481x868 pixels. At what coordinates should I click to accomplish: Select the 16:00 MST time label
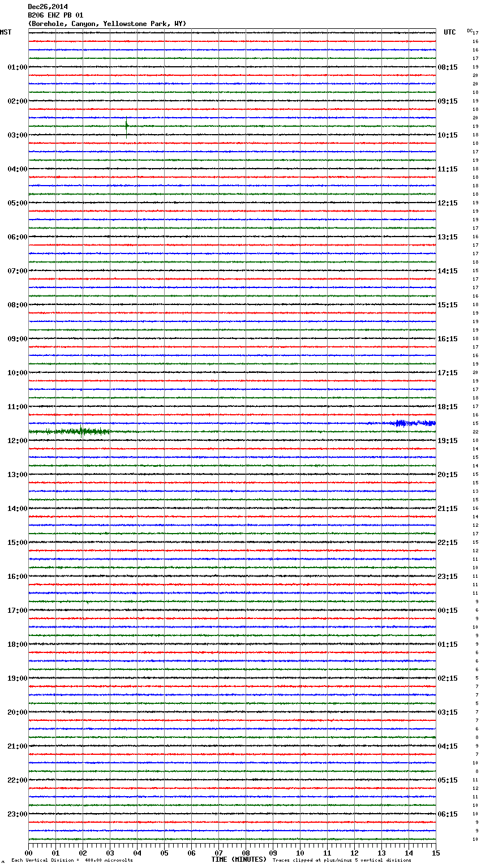point(18,577)
